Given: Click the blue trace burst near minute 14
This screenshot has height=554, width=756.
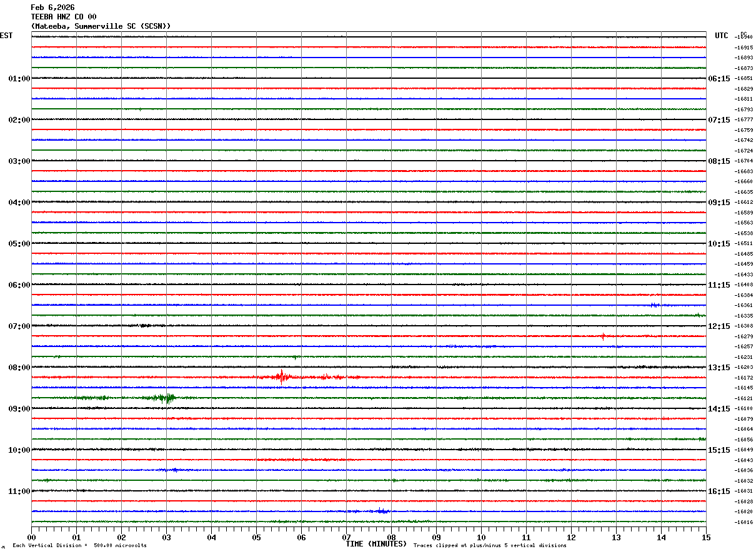Looking at the screenshot, I should 654,305.
